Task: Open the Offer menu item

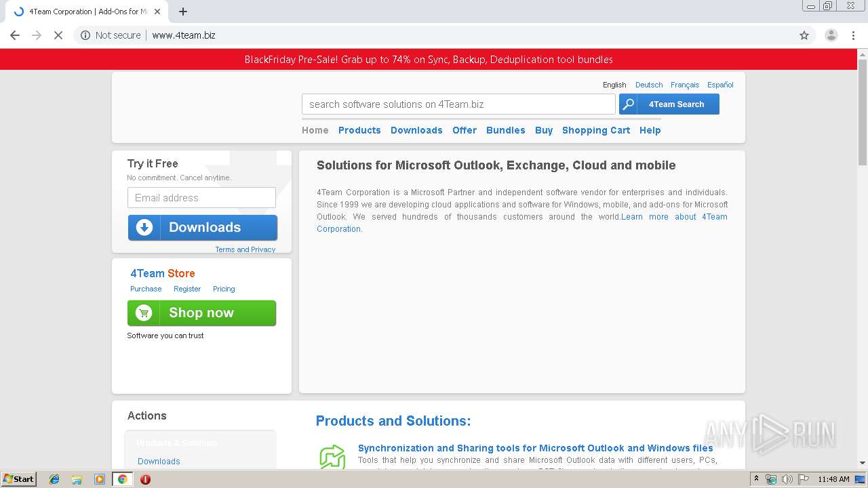Action: [465, 130]
